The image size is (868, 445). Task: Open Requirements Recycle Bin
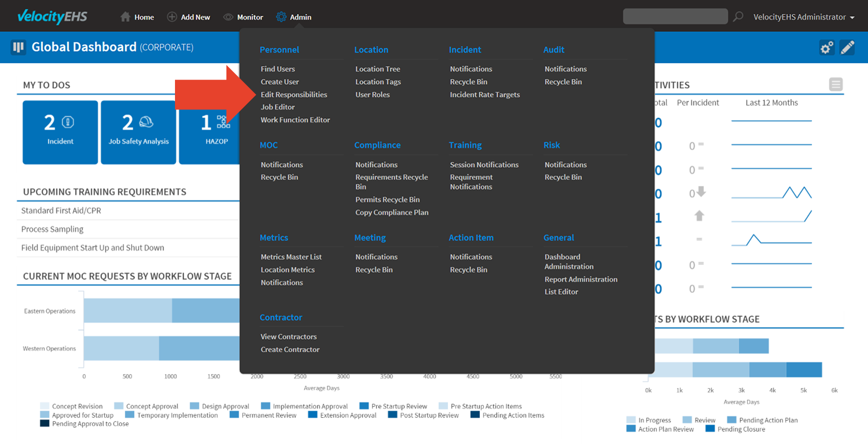coord(391,182)
